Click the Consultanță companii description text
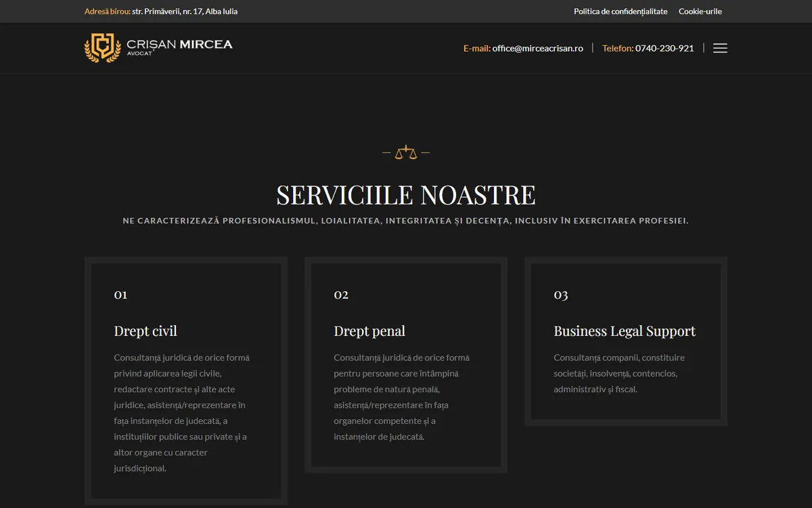The height and width of the screenshot is (508, 812). pos(619,373)
